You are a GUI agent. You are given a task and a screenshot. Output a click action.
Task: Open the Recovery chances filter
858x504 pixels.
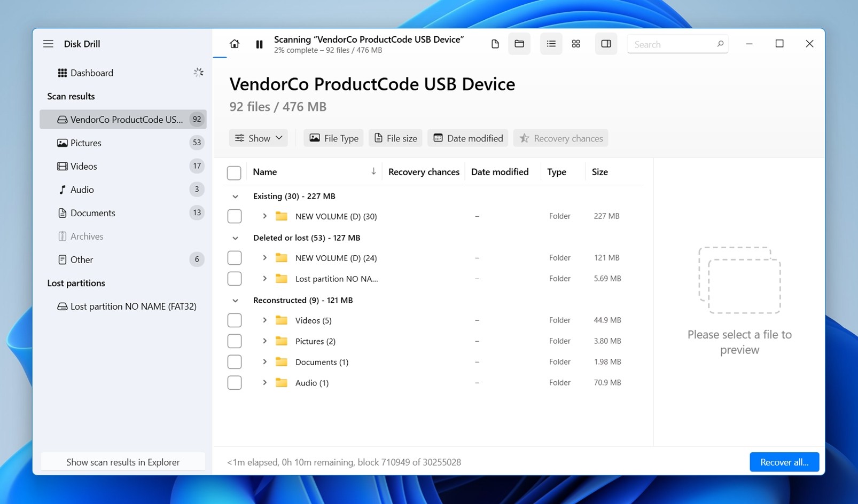561,138
